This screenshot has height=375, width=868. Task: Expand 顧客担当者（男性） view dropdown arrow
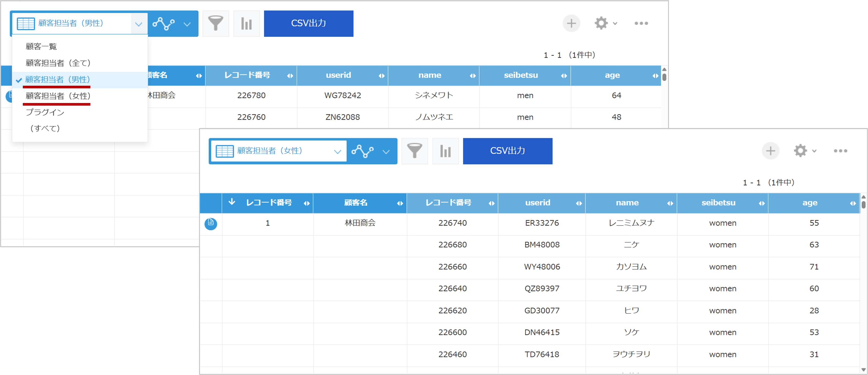coord(139,24)
